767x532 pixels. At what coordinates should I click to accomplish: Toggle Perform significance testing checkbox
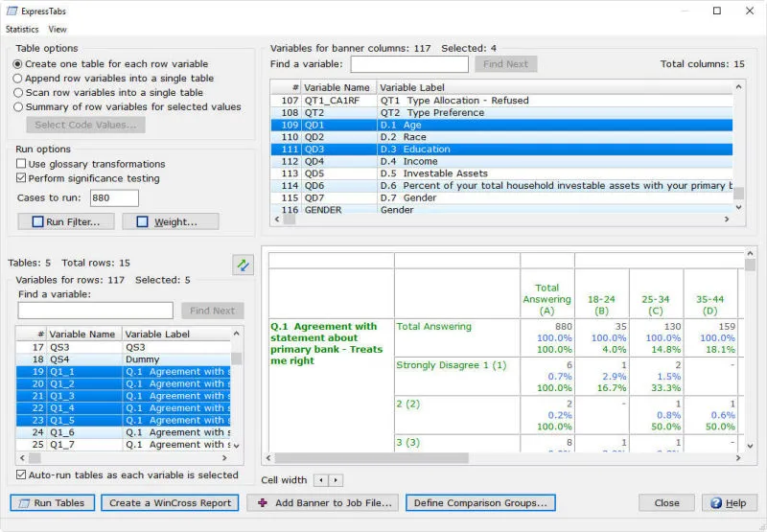[21, 178]
